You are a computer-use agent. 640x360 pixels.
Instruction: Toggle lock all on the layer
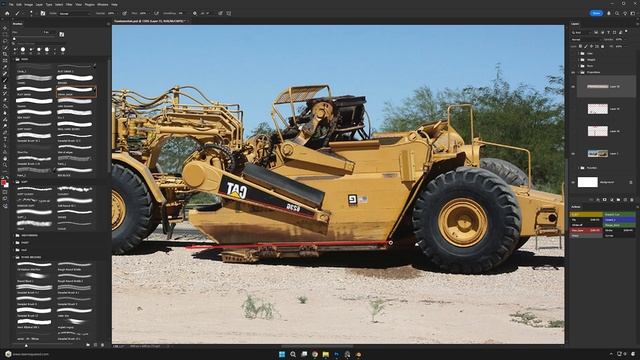pyautogui.click(x=602, y=46)
